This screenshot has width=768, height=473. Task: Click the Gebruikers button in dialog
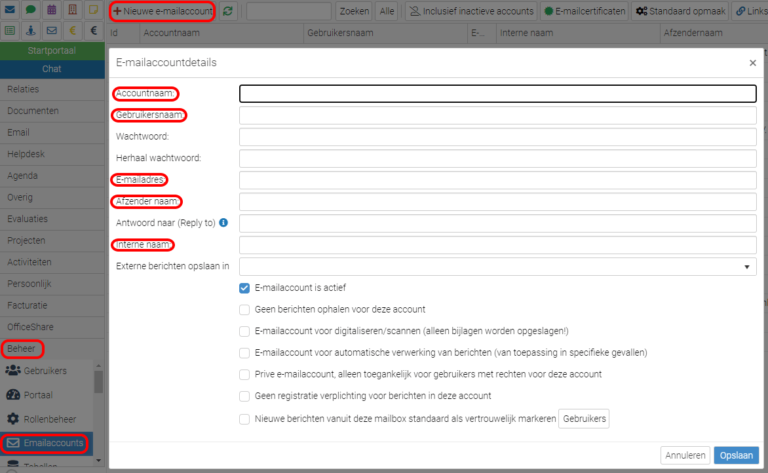click(x=584, y=419)
